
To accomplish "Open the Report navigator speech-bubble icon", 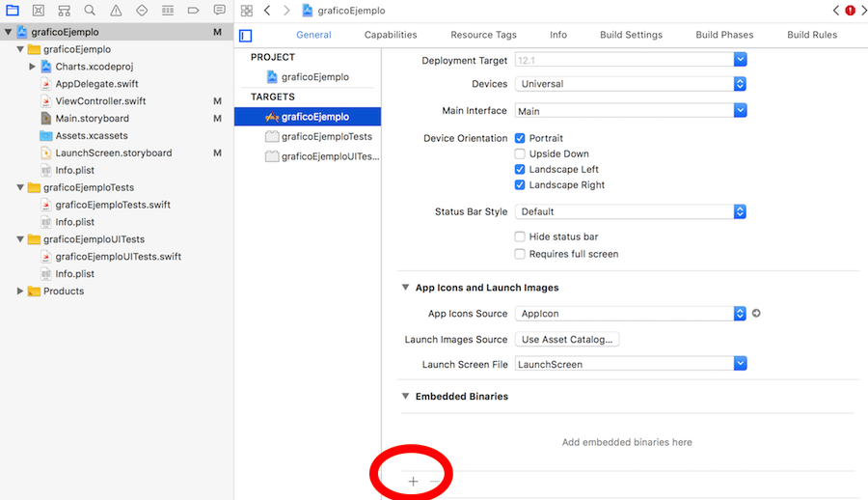I will pos(219,11).
